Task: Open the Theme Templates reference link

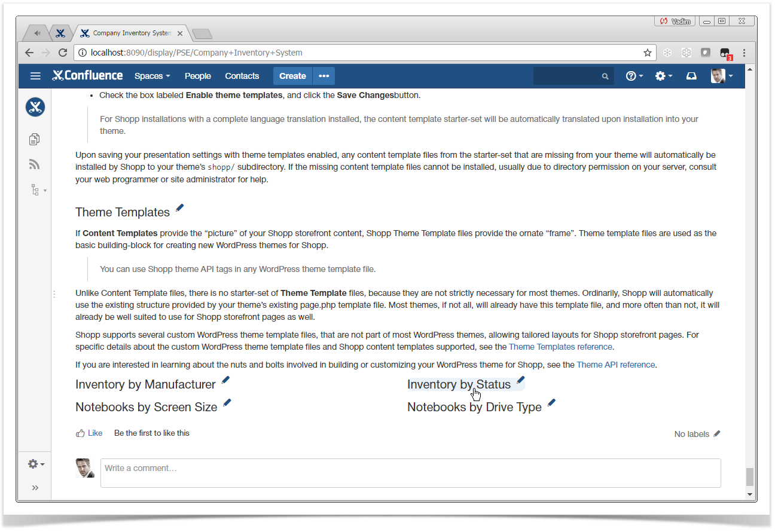Action: [x=560, y=346]
